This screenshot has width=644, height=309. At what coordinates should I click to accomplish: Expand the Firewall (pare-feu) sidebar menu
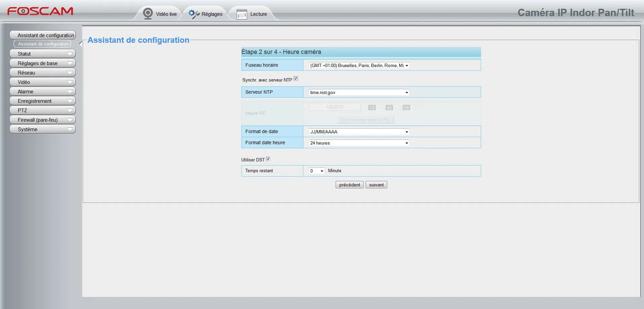[42, 120]
